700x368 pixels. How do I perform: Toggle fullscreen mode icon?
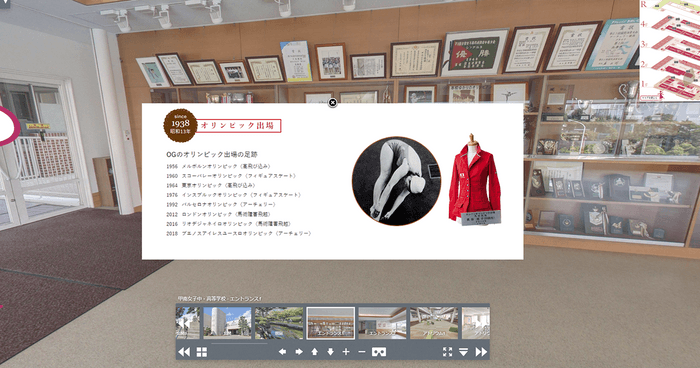tap(447, 352)
